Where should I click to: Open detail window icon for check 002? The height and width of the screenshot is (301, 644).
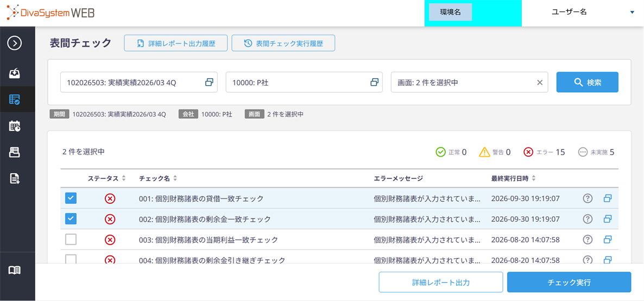pos(608,219)
